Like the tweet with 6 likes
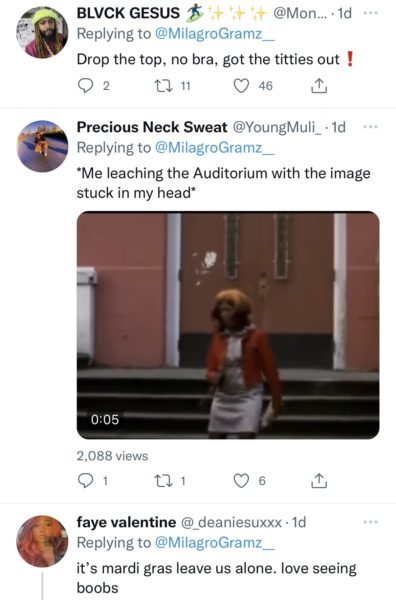This screenshot has width=396, height=600. tap(241, 481)
